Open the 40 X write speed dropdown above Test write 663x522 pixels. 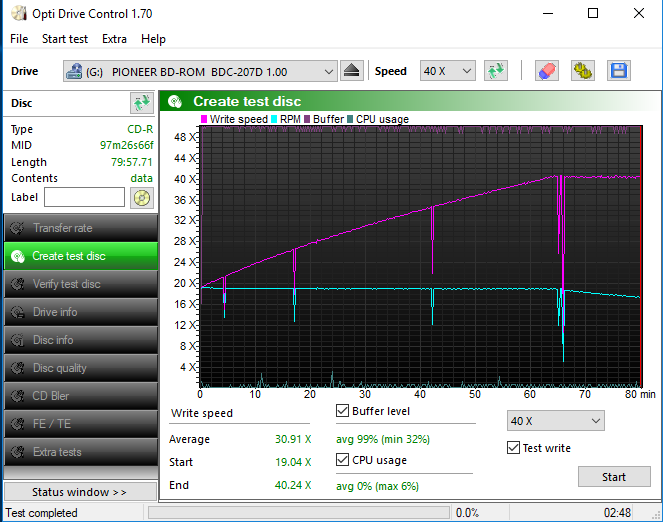556,421
